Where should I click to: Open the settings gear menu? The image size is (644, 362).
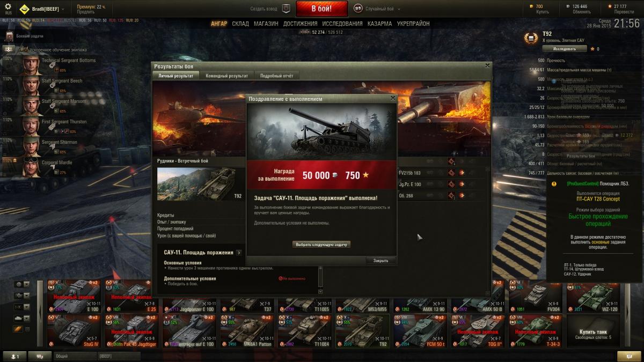click(8, 7)
